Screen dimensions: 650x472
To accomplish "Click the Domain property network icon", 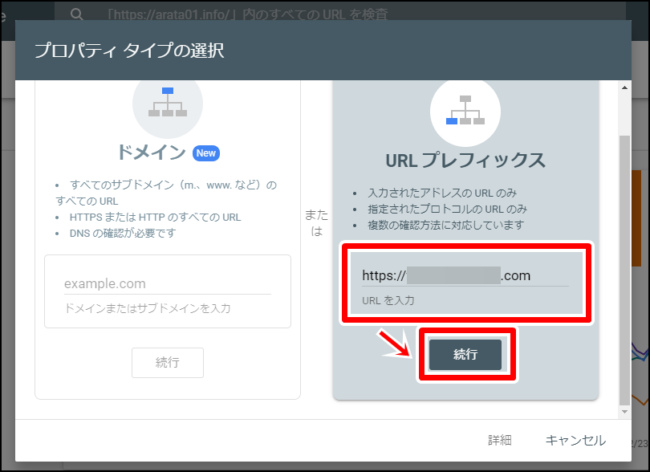I will [x=167, y=102].
